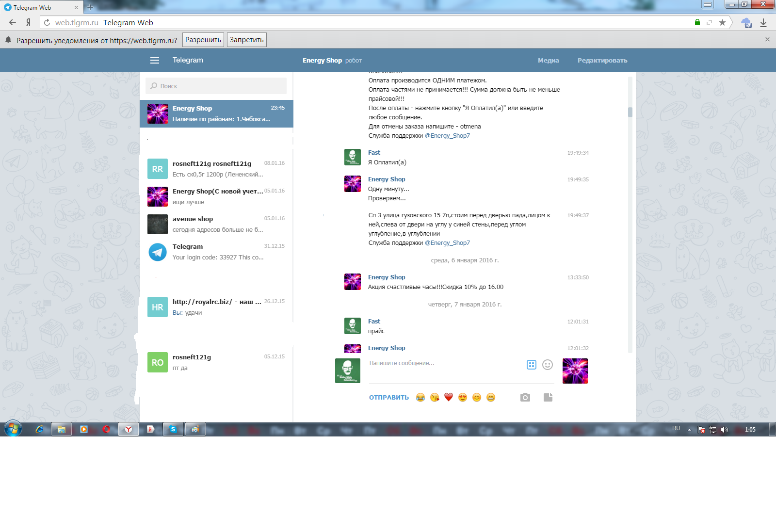Screen dimensions: 776x532
Task: Click the Yandex home button
Action: click(28, 22)
